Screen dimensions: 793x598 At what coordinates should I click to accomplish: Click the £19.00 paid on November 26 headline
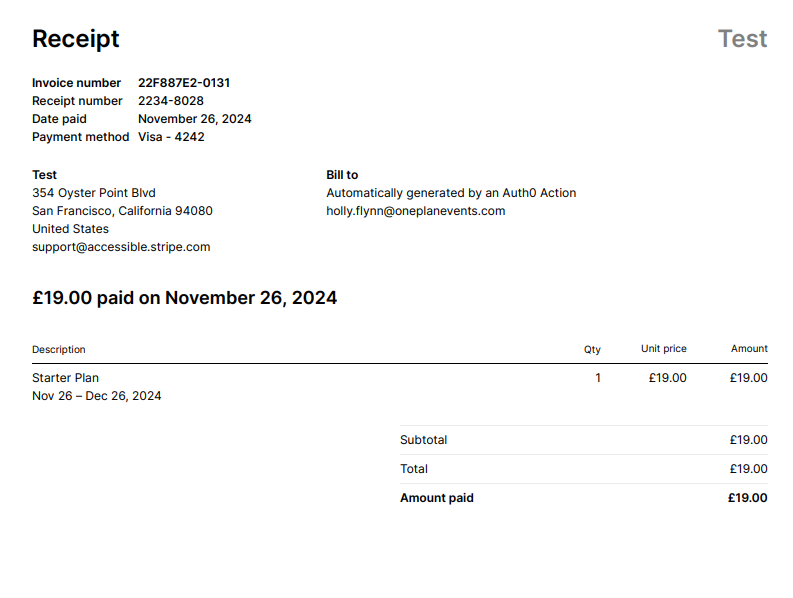point(185,298)
